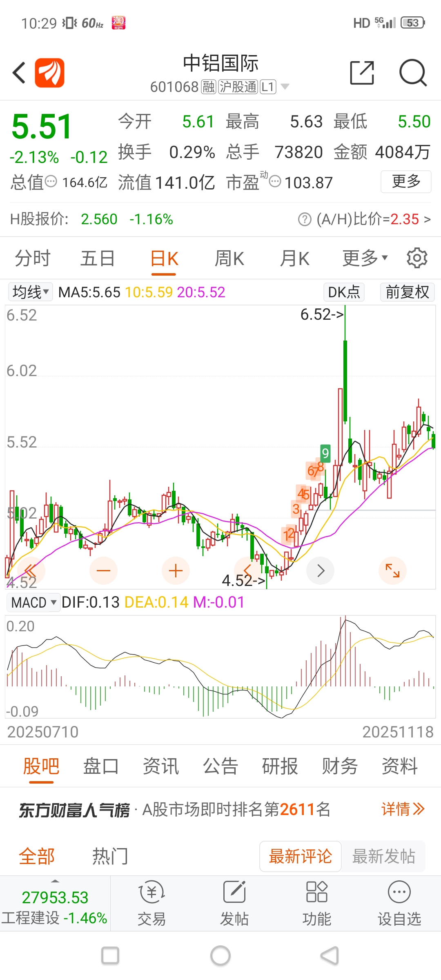
Task: Open the MACD indicator dropdown
Action: [x=33, y=602]
